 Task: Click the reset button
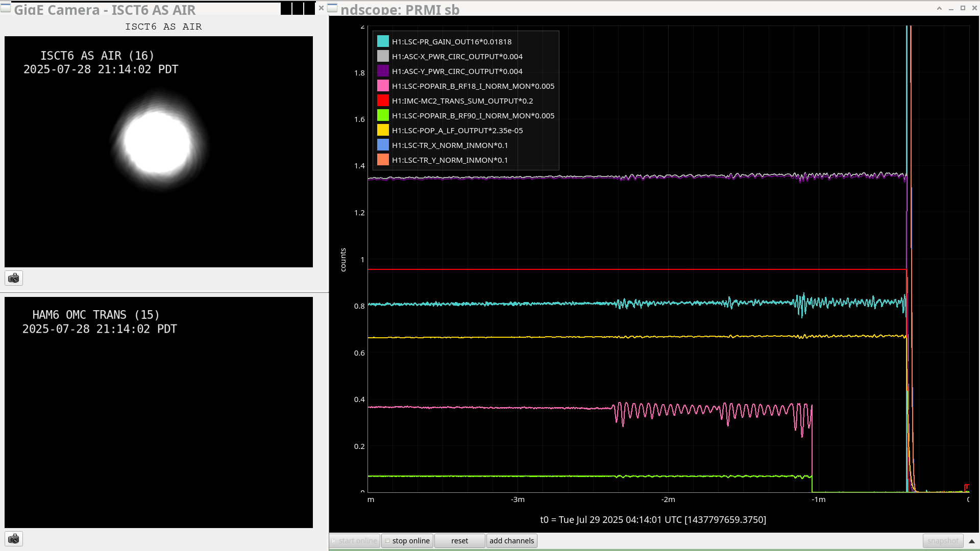(459, 541)
